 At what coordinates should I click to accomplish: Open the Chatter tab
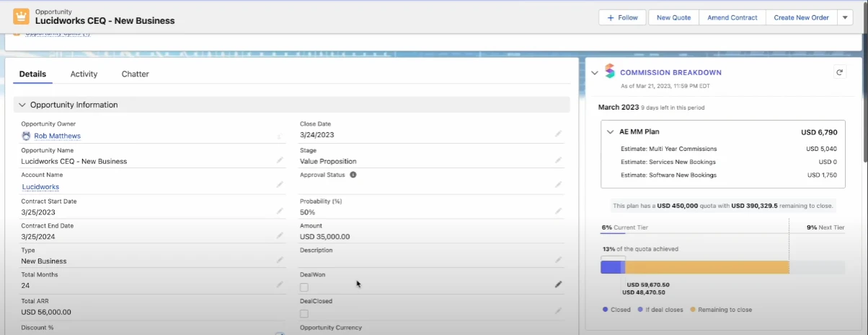pos(136,74)
